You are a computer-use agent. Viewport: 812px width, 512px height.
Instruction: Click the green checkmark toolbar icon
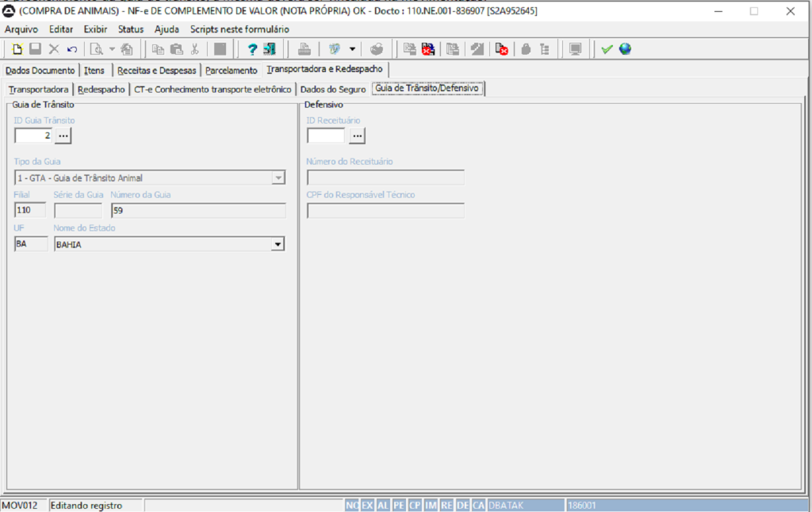pyautogui.click(x=607, y=49)
